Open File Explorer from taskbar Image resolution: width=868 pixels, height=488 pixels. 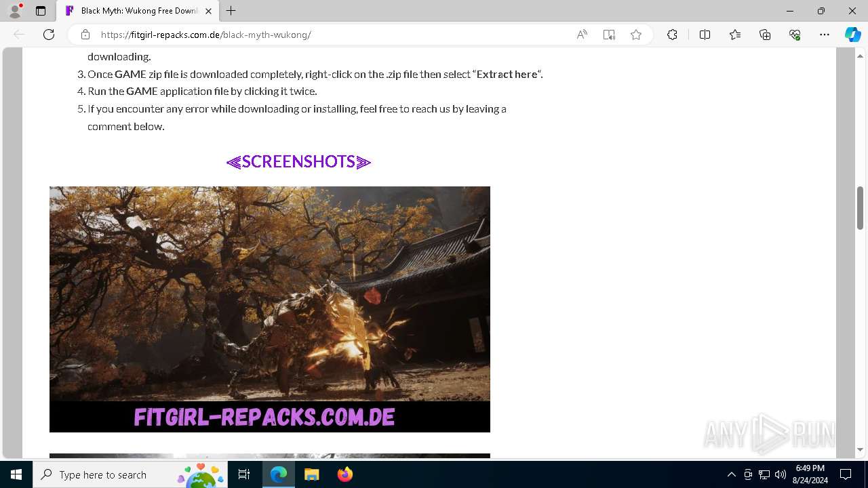point(311,474)
